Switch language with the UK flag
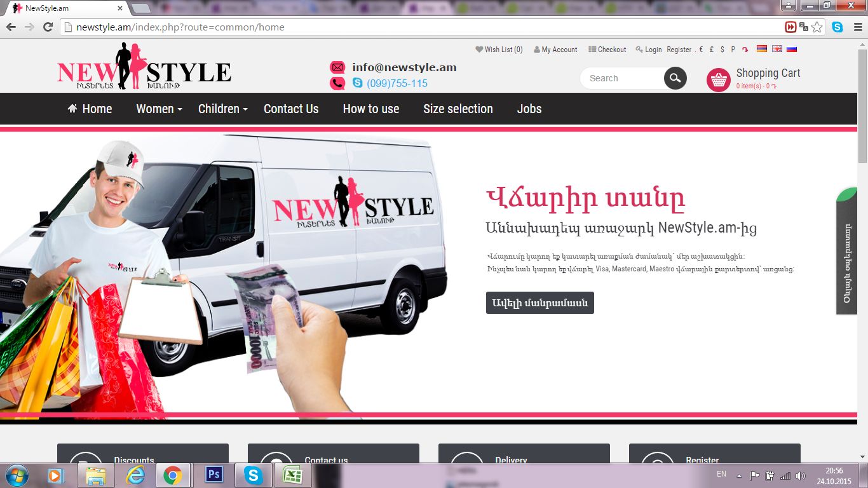This screenshot has width=868, height=488. [x=776, y=49]
